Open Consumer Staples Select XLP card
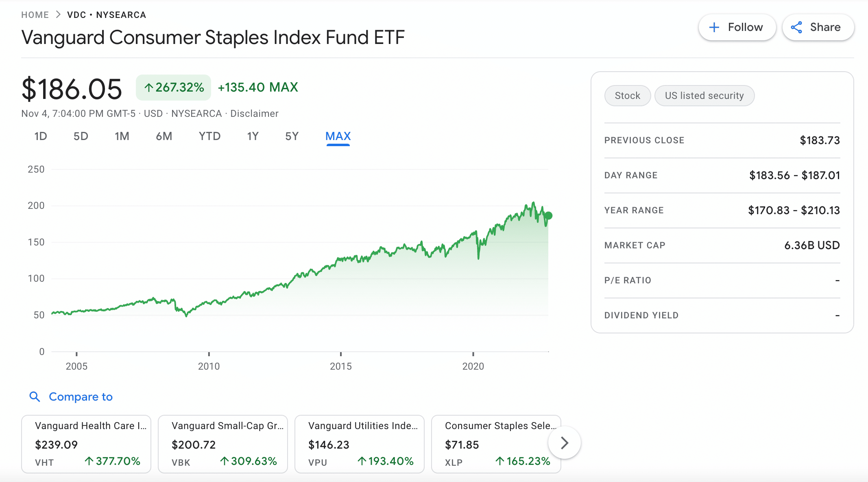Screen dimensions: 868x482 point(496,444)
